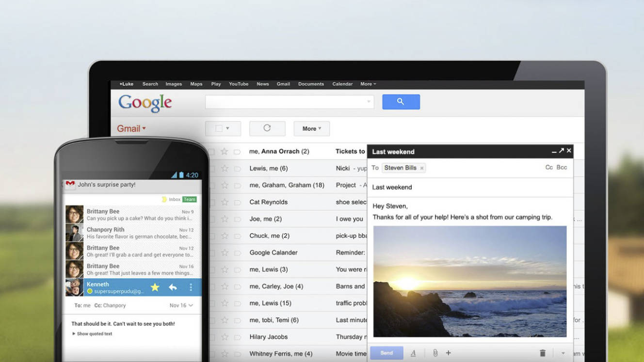Tap the reply arrow on Kenneth's message
The image size is (644, 362).
point(173,287)
